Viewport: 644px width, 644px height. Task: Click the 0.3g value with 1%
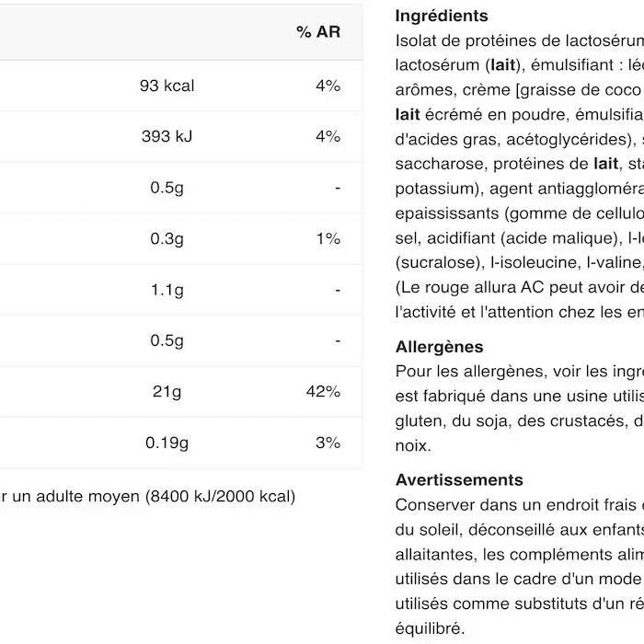(167, 238)
